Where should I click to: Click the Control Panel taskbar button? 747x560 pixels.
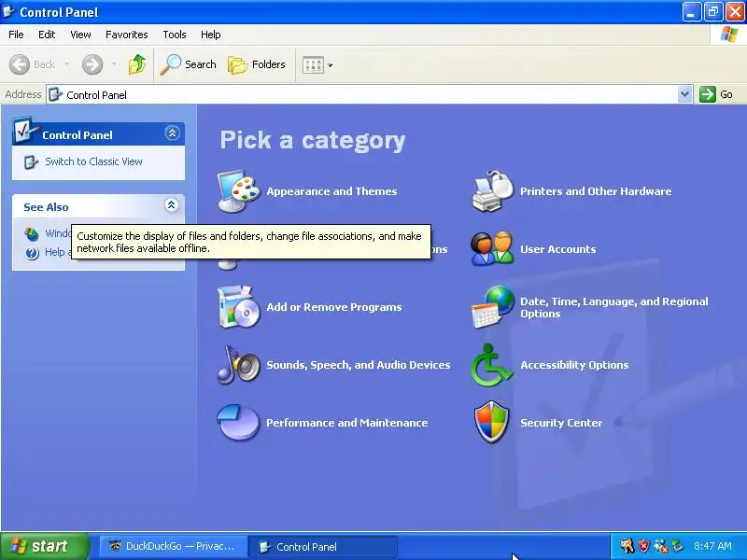pyautogui.click(x=322, y=546)
